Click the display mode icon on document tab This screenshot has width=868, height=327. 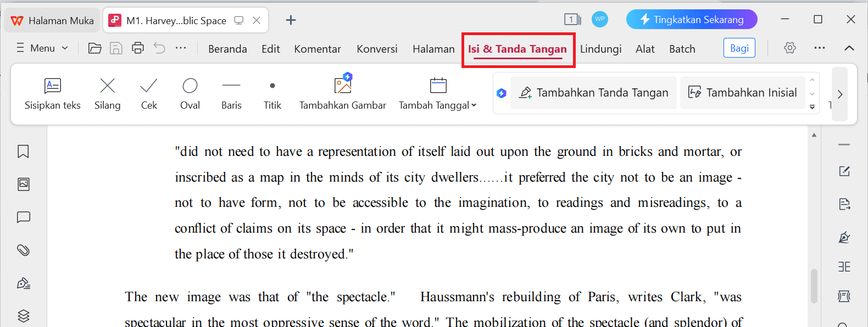click(x=239, y=20)
